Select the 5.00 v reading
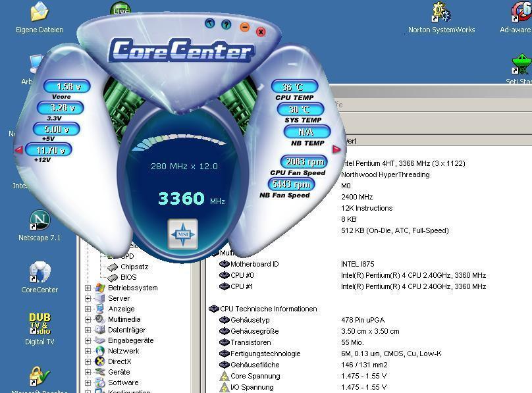The image size is (532, 393). 57,129
